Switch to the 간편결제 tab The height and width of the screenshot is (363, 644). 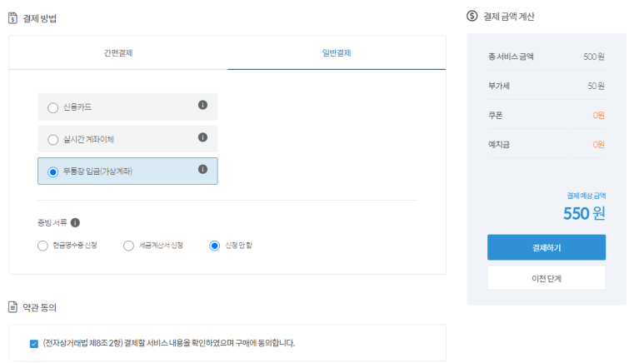pos(118,52)
